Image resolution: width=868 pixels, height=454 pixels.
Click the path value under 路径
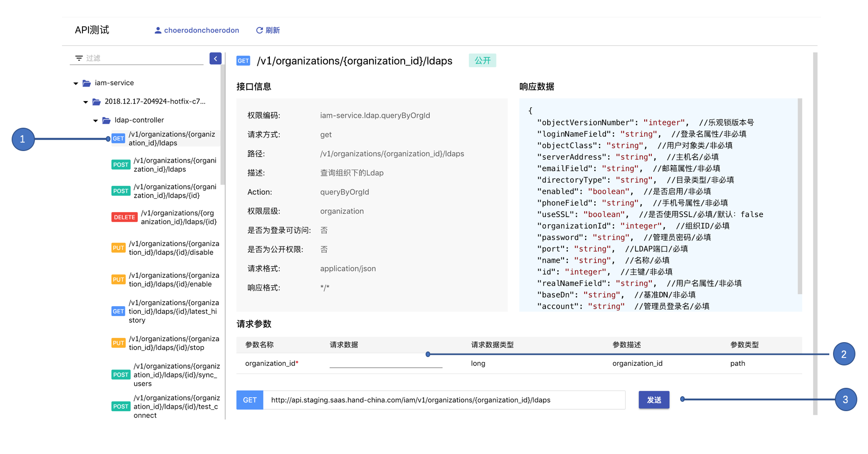coord(392,154)
